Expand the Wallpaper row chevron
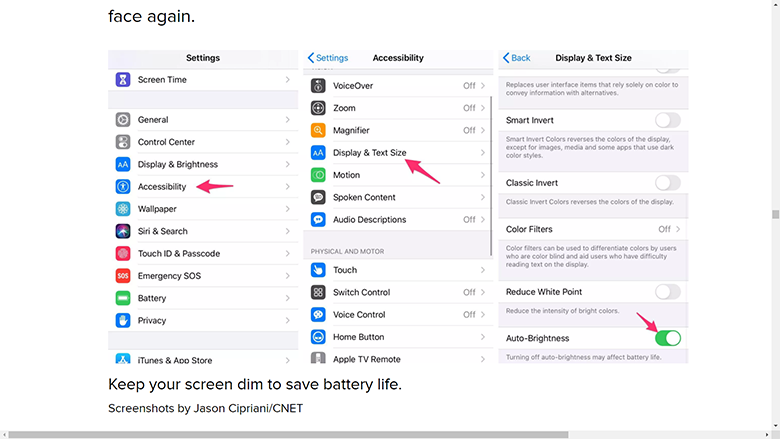 pyautogui.click(x=288, y=209)
